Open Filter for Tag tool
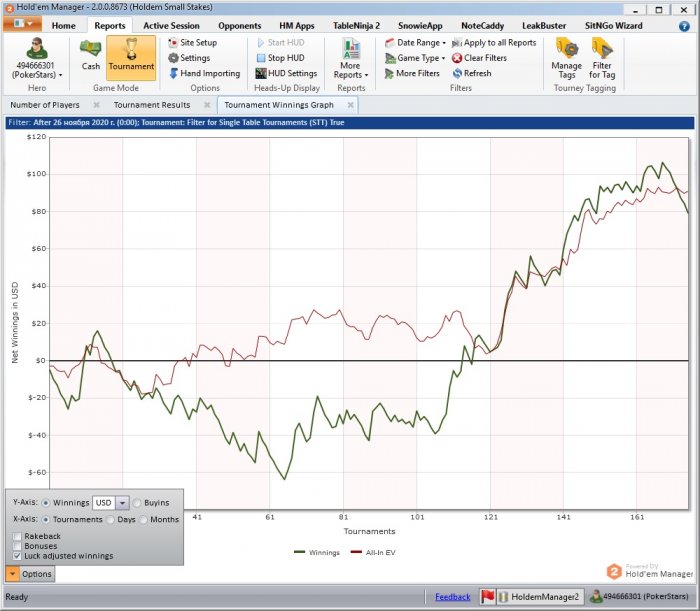Image resolution: width=700 pixels, height=611 pixels. point(602,59)
